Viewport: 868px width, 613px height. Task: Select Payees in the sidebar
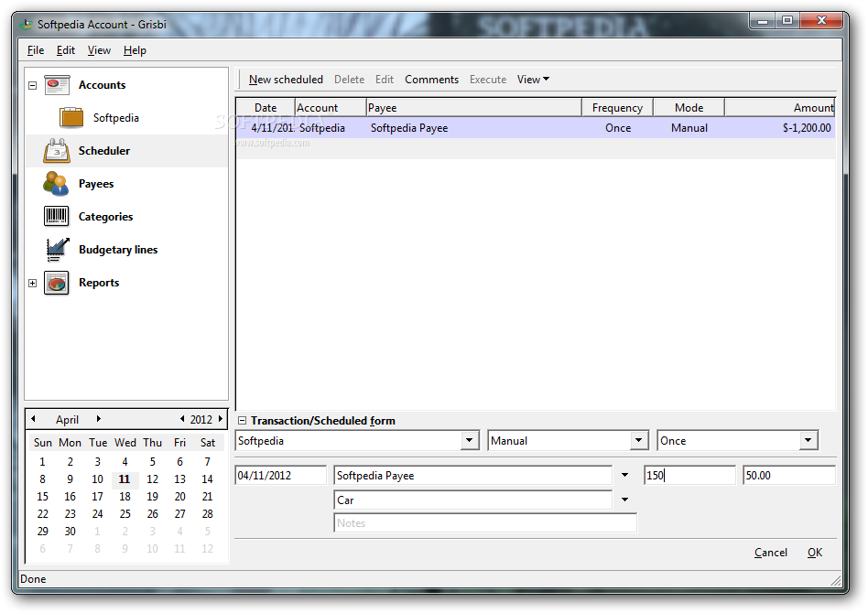point(96,184)
